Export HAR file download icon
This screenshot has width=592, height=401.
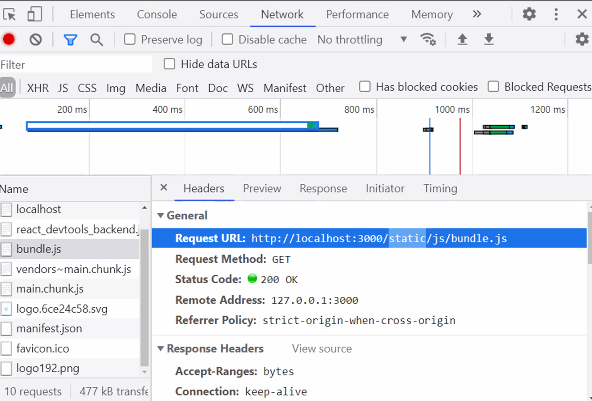pyautogui.click(x=489, y=39)
